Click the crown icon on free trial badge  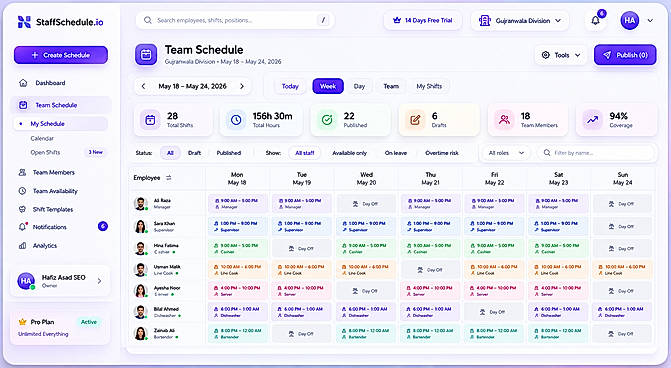[x=397, y=20]
